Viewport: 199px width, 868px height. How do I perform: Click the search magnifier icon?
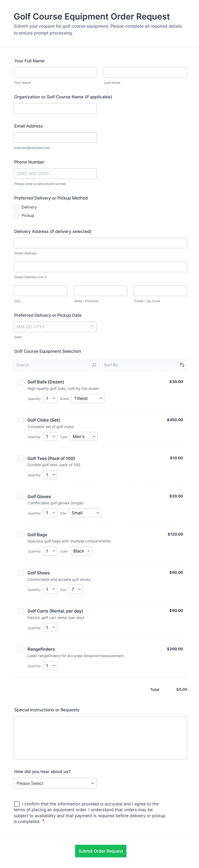[x=94, y=365]
